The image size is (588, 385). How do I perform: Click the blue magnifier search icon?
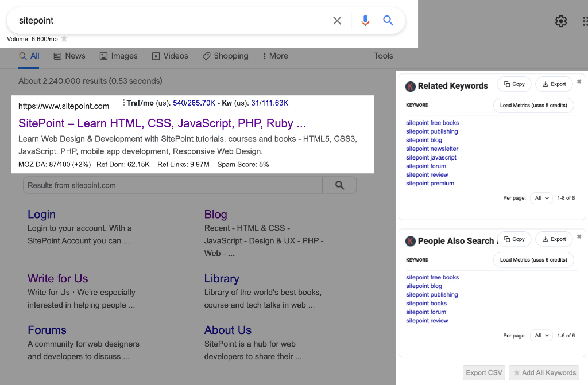(388, 21)
